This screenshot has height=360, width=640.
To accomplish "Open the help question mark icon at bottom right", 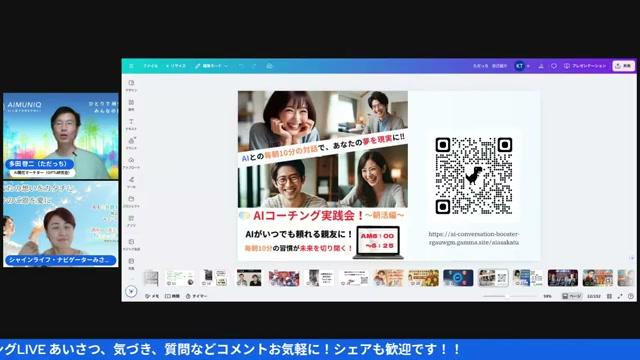I will [x=631, y=296].
